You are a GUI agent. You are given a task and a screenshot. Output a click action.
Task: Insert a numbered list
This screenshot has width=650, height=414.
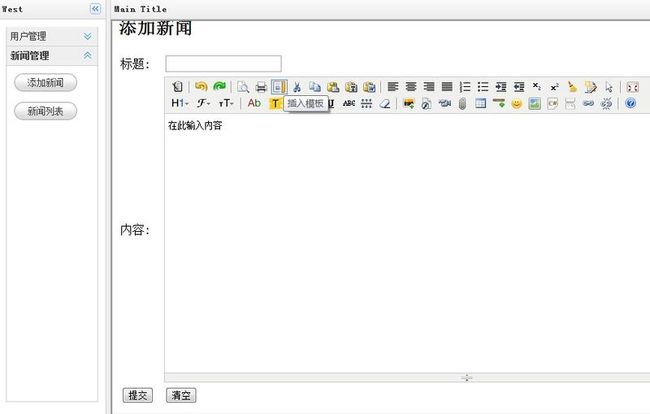465,87
